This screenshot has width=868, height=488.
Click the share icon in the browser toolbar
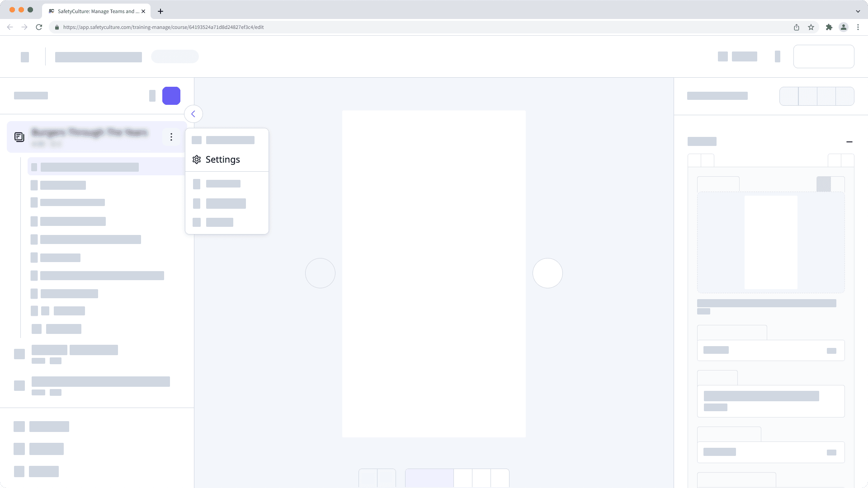(796, 27)
